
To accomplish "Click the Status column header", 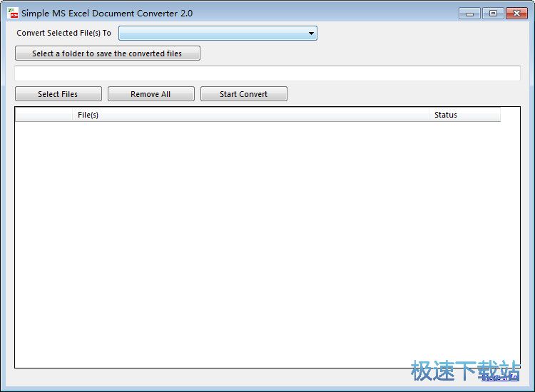I will pyautogui.click(x=464, y=115).
